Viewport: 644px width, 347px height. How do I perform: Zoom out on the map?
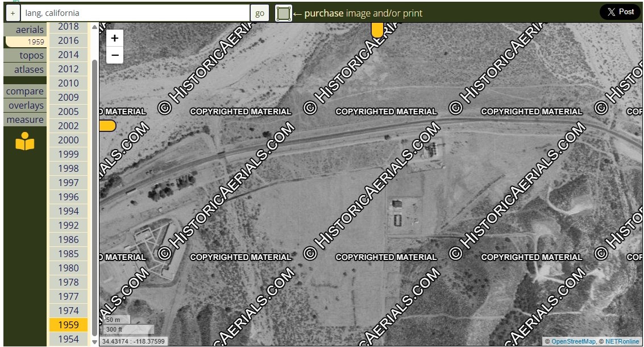[115, 55]
